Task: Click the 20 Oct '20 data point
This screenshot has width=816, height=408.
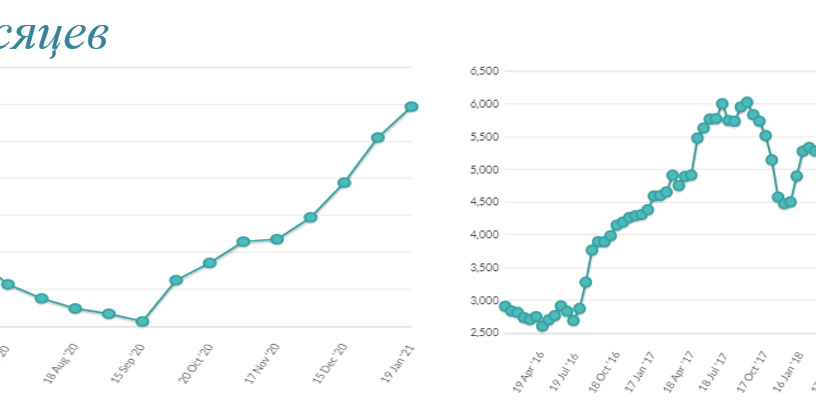Action: pos(209,263)
